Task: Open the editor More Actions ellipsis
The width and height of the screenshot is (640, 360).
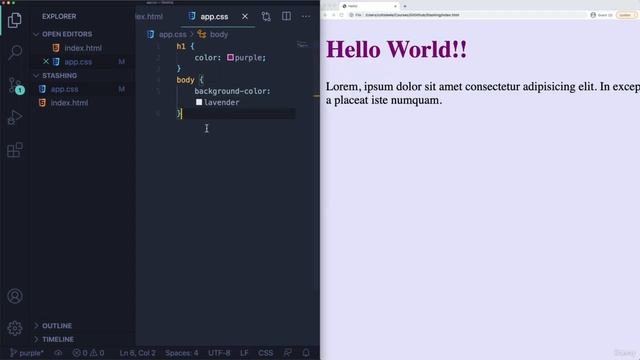Action: click(x=306, y=16)
